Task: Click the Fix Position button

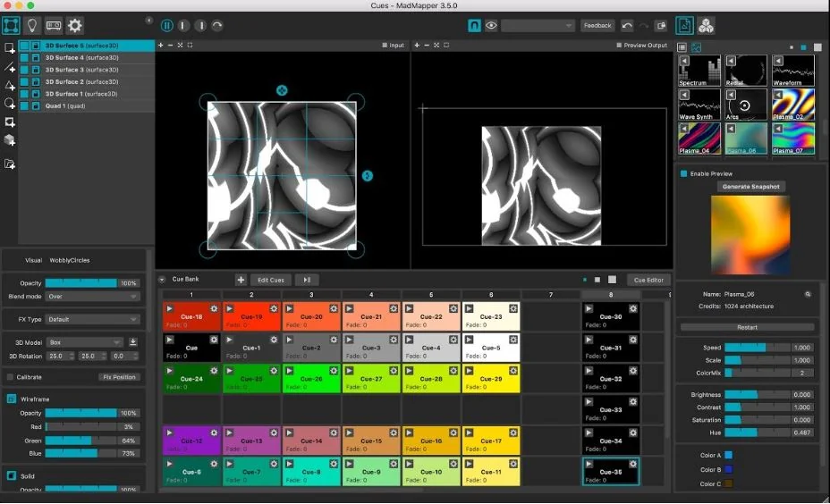Action: point(119,377)
